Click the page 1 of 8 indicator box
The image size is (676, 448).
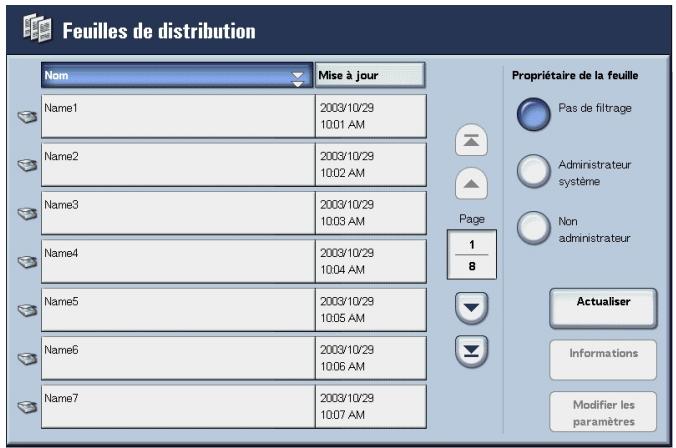coord(472,254)
